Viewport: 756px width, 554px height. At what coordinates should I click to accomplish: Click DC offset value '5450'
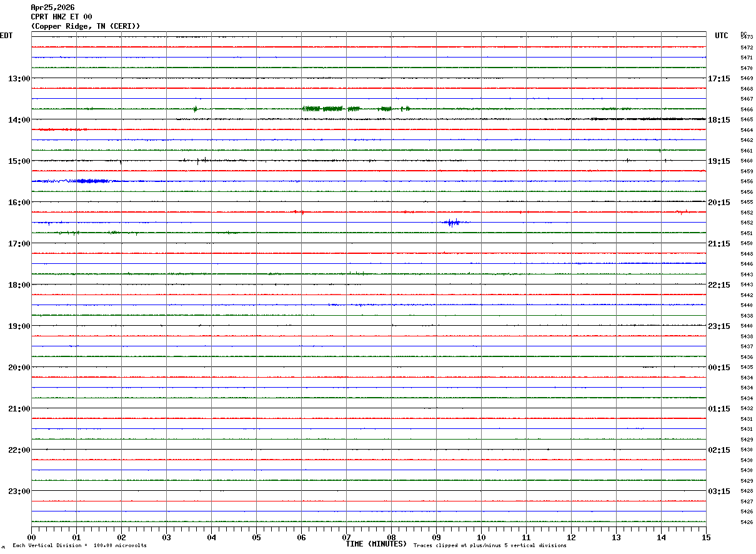[x=746, y=243]
